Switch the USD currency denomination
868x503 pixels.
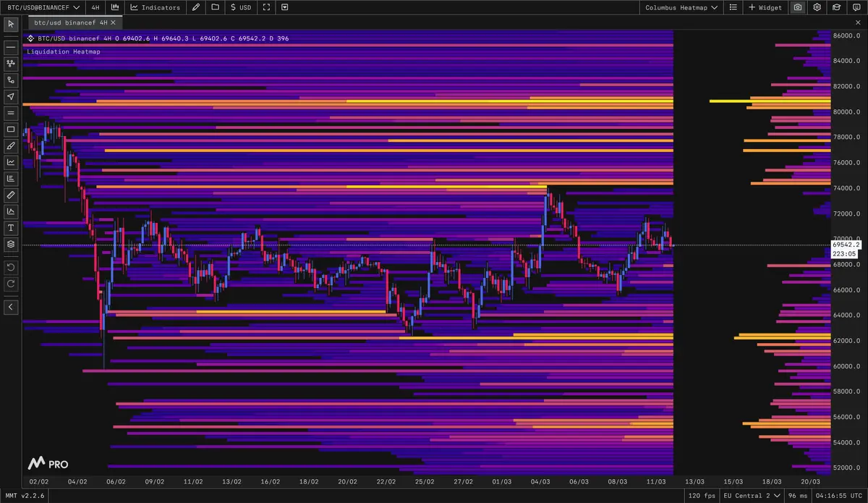240,7
